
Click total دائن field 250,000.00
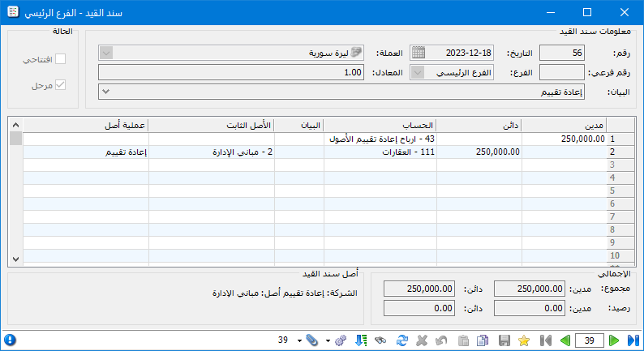419,289
